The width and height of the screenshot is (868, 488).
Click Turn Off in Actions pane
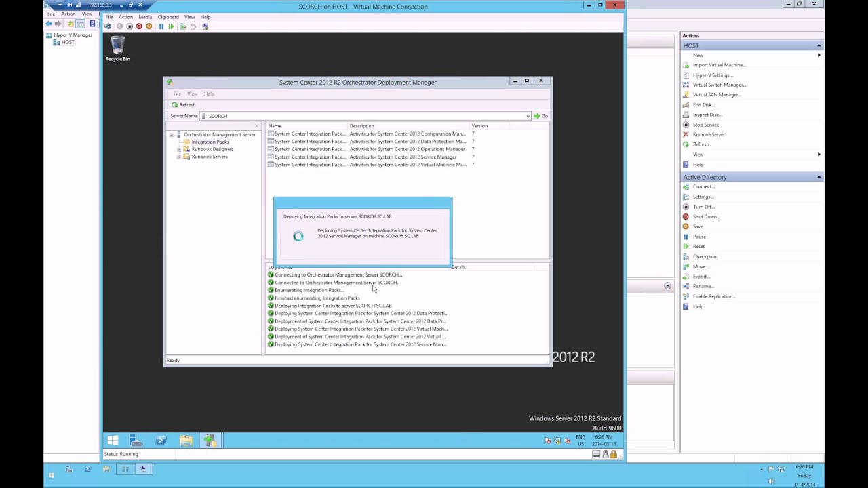(x=704, y=207)
